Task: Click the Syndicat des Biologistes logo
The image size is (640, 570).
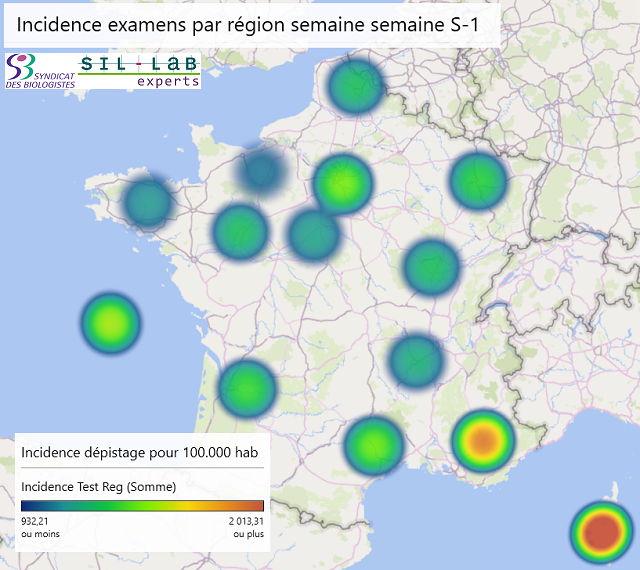Action: [40, 70]
